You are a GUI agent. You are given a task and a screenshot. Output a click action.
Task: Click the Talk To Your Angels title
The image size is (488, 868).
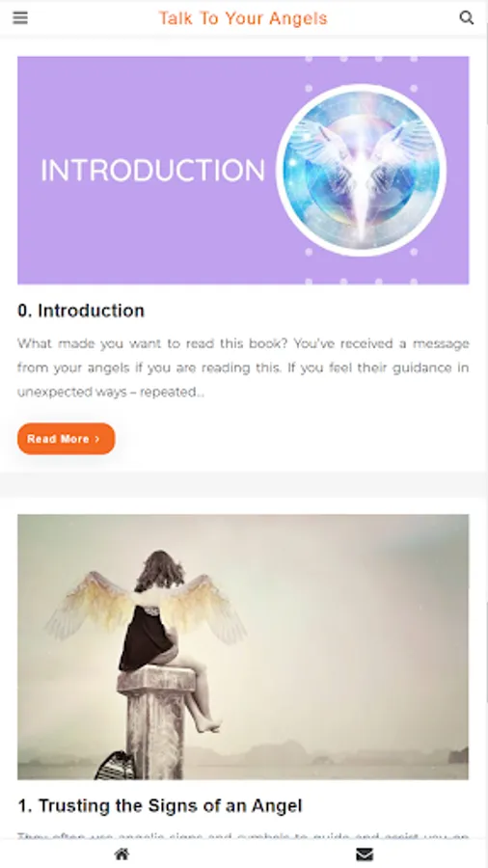point(243,18)
